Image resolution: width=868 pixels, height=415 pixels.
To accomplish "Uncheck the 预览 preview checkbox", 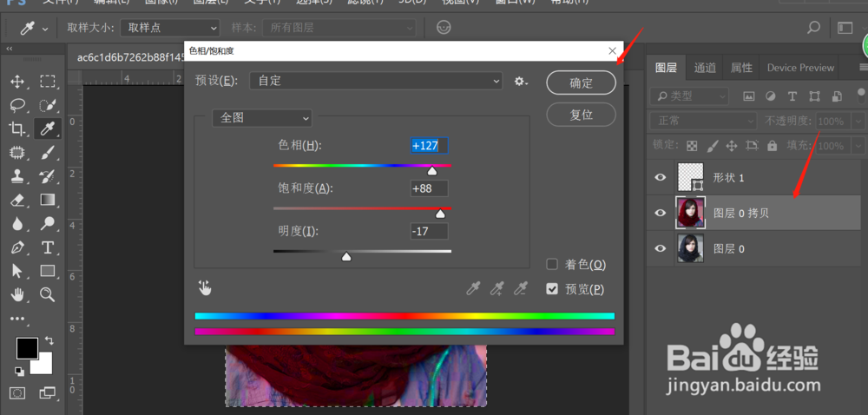I will tap(552, 288).
